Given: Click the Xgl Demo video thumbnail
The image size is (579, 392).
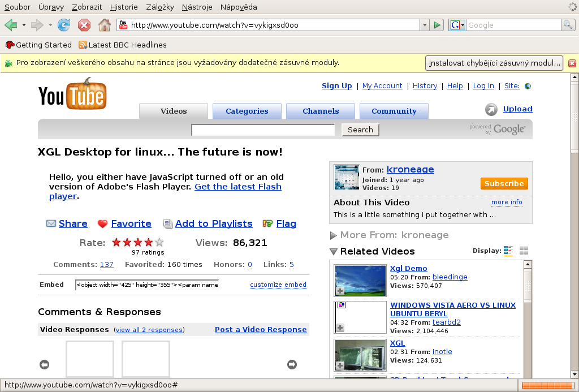Looking at the screenshot, I should 360,281.
